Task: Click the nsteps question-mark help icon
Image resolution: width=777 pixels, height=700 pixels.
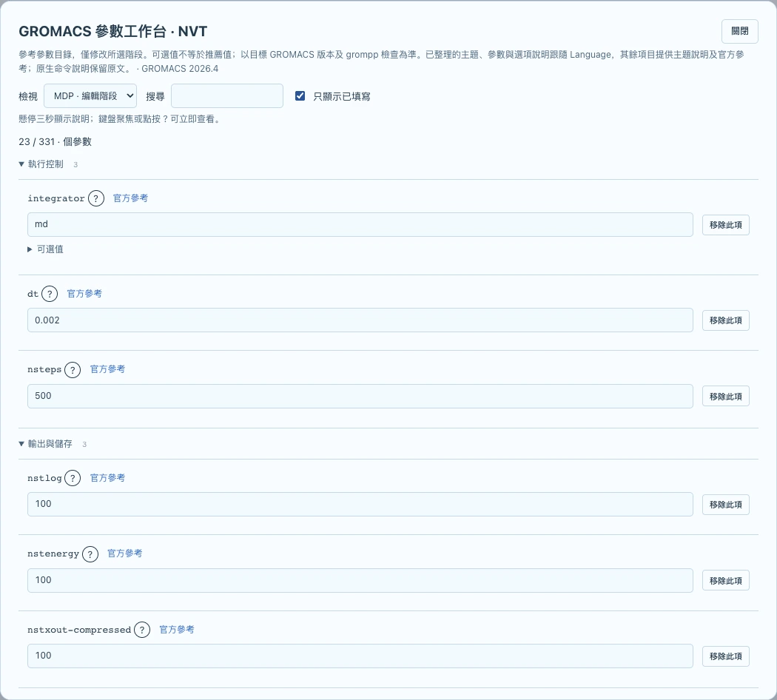Action: [x=73, y=370]
